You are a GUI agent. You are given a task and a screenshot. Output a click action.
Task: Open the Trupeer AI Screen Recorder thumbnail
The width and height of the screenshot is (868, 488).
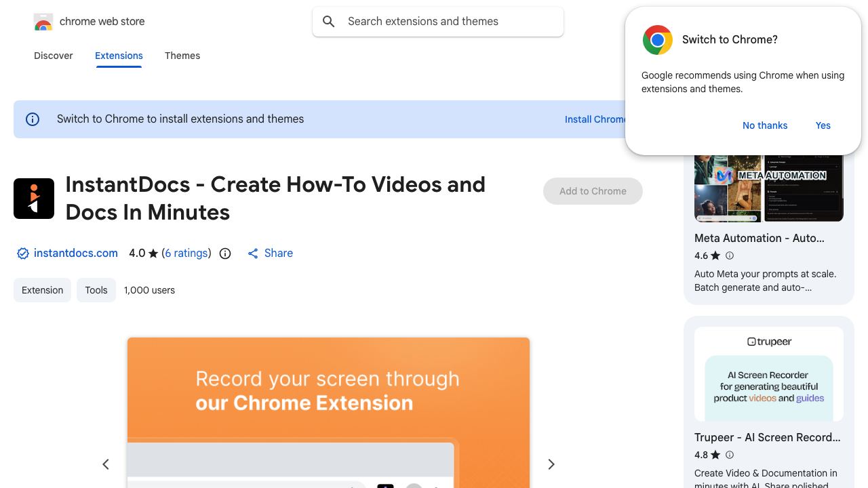(769, 374)
